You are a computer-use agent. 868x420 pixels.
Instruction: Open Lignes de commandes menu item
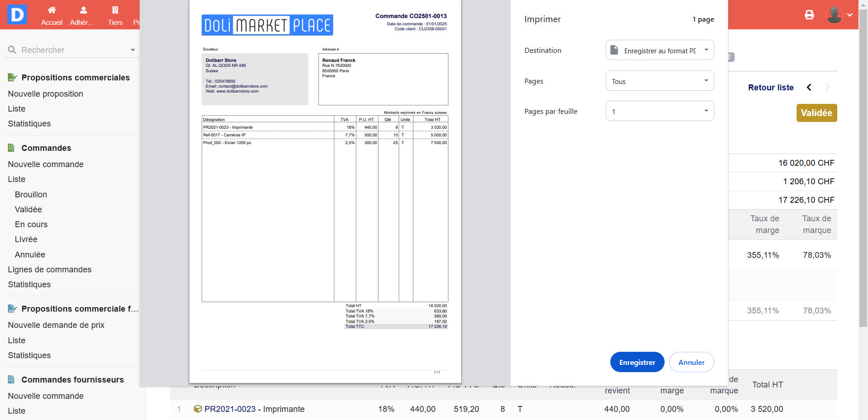click(x=50, y=270)
